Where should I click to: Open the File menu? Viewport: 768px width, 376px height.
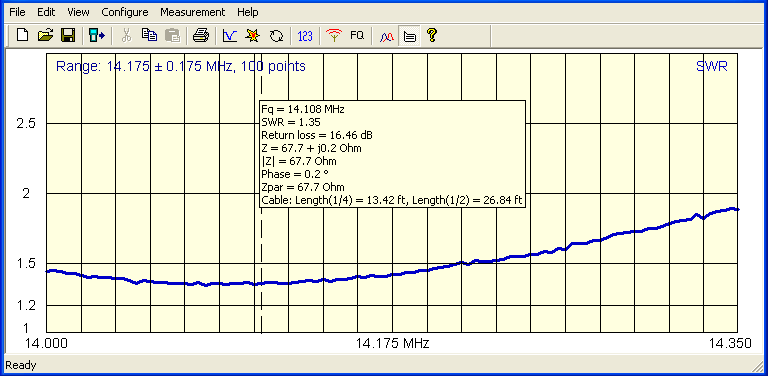click(x=17, y=12)
